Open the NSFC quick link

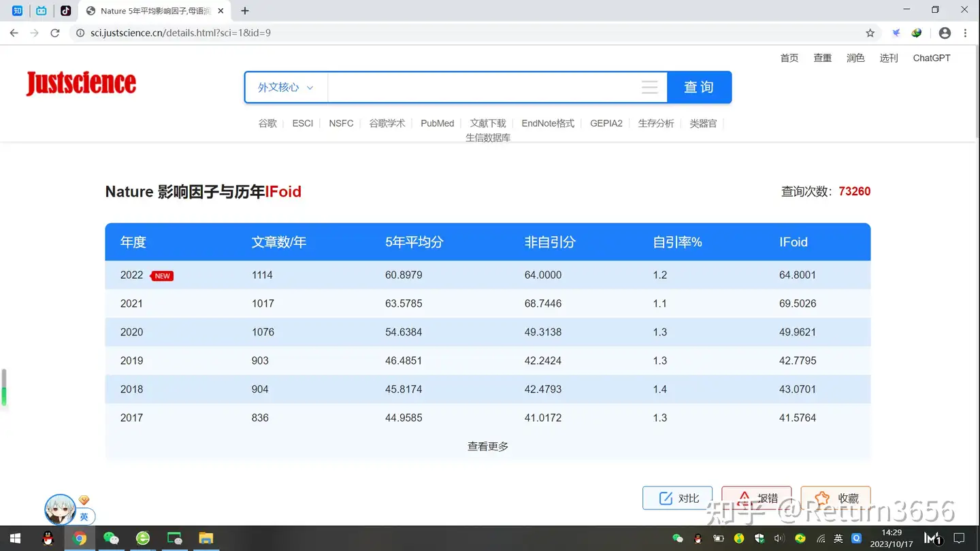[x=341, y=123]
